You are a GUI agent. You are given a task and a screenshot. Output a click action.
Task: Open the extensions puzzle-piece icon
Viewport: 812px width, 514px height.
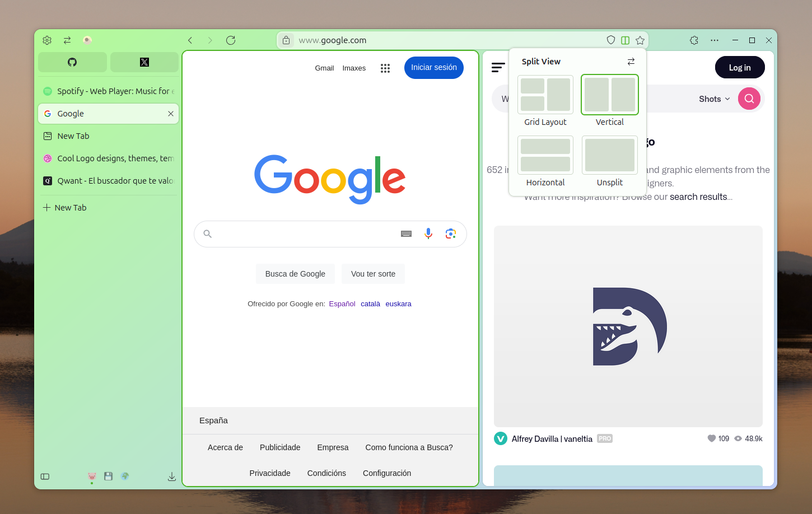[x=694, y=40]
